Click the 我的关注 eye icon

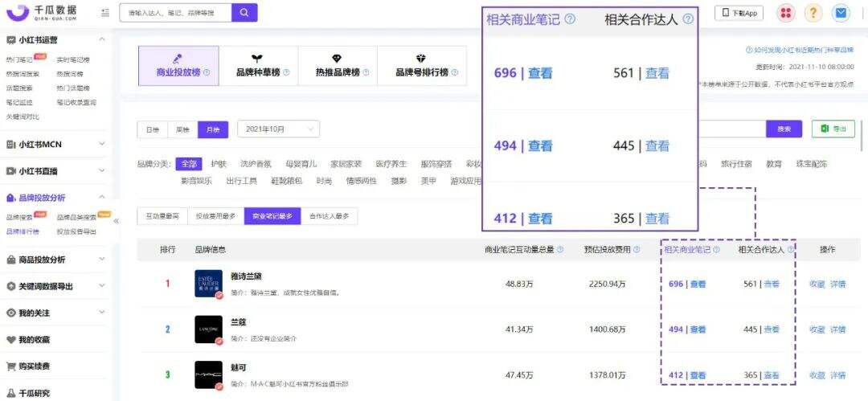pos(10,313)
